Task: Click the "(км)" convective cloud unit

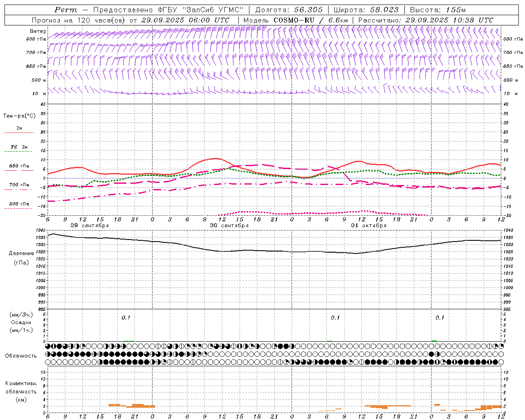Action: [21, 399]
